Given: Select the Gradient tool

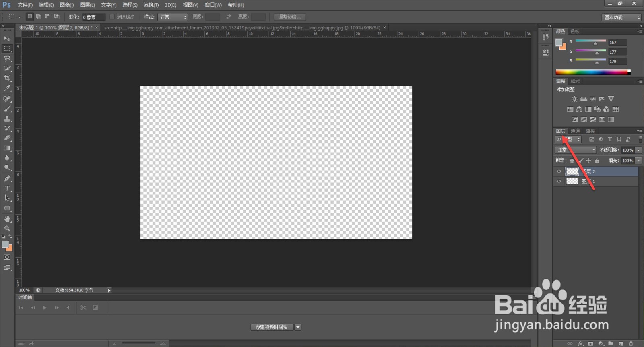Looking at the screenshot, I should coord(7,148).
